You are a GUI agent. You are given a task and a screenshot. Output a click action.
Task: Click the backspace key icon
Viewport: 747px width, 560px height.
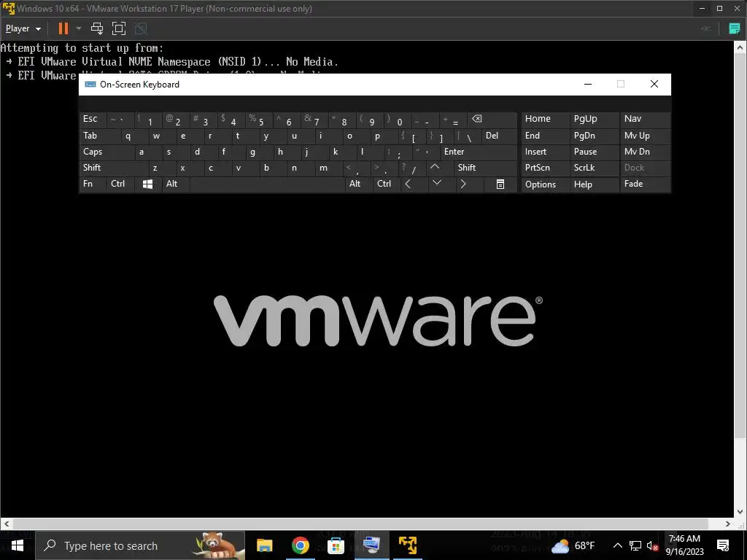(493, 119)
